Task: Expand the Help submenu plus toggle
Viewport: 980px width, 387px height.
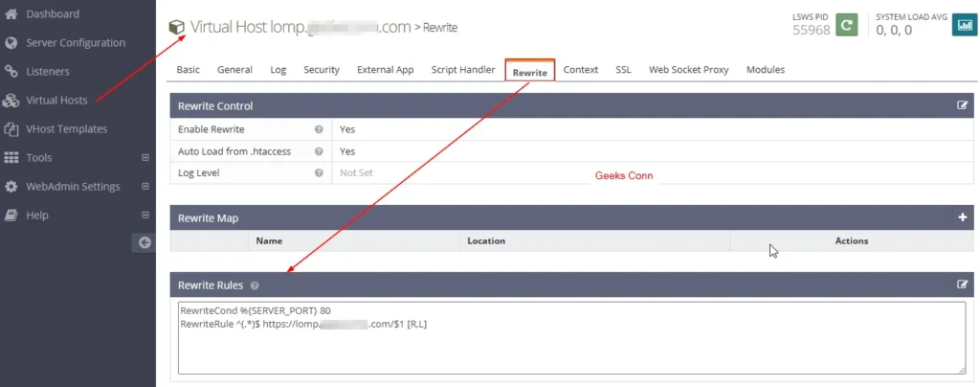Action: click(145, 216)
